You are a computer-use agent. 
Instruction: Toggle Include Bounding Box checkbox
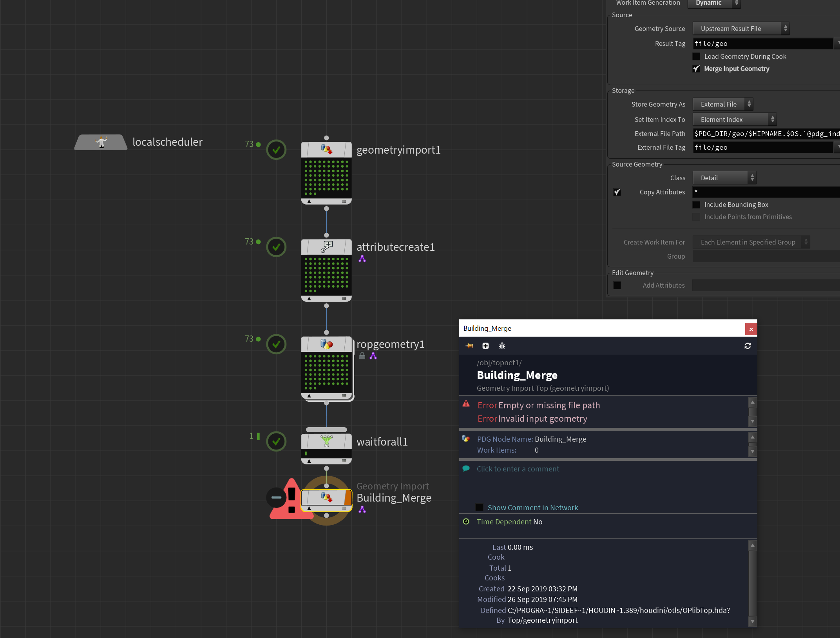pyautogui.click(x=696, y=205)
